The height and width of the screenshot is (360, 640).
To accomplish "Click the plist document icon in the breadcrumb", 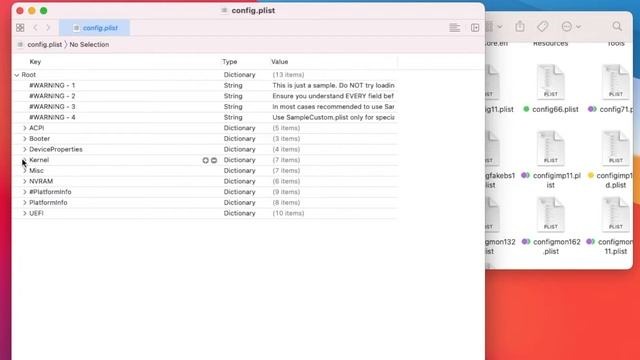I will tap(20, 44).
